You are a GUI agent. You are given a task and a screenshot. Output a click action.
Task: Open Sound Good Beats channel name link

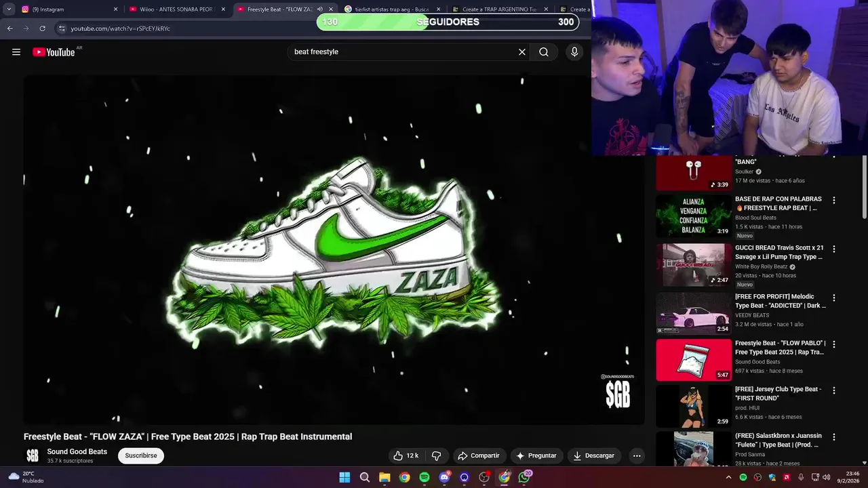click(x=77, y=451)
